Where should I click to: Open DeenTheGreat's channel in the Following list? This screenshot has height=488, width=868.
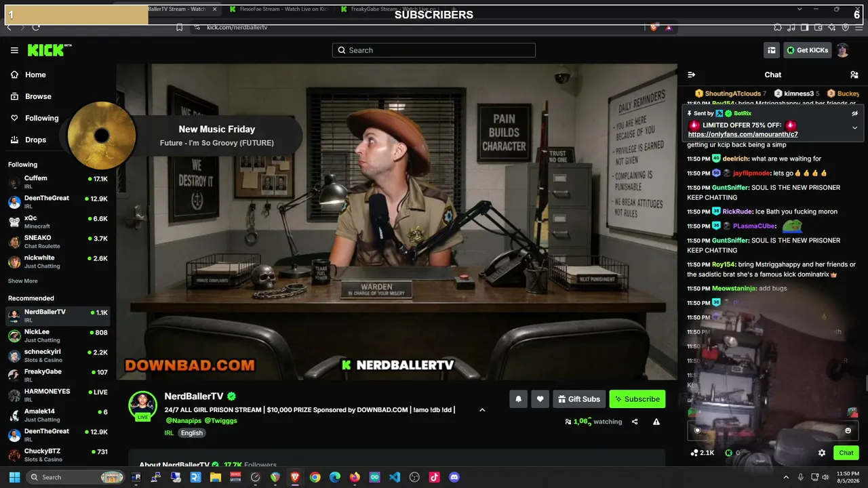pos(58,202)
